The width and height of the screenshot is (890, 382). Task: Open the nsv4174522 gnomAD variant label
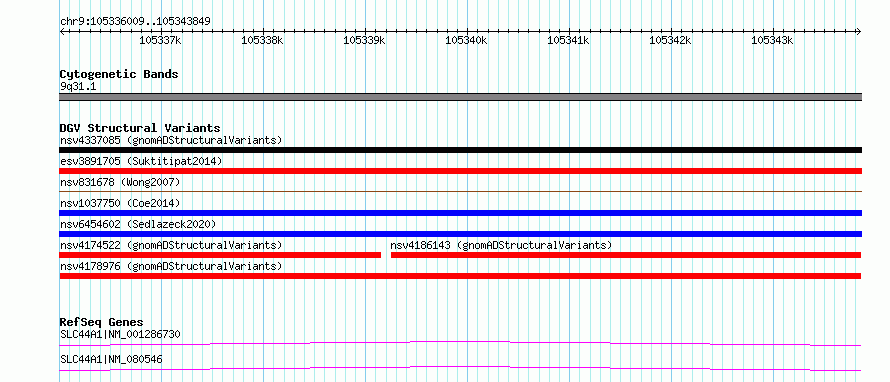coord(171,245)
